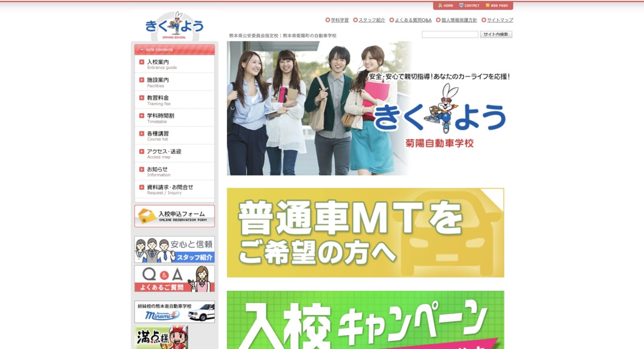
Task: Click the red arrow icon beside 資料請求・お問合せ
Action: pyautogui.click(x=142, y=187)
